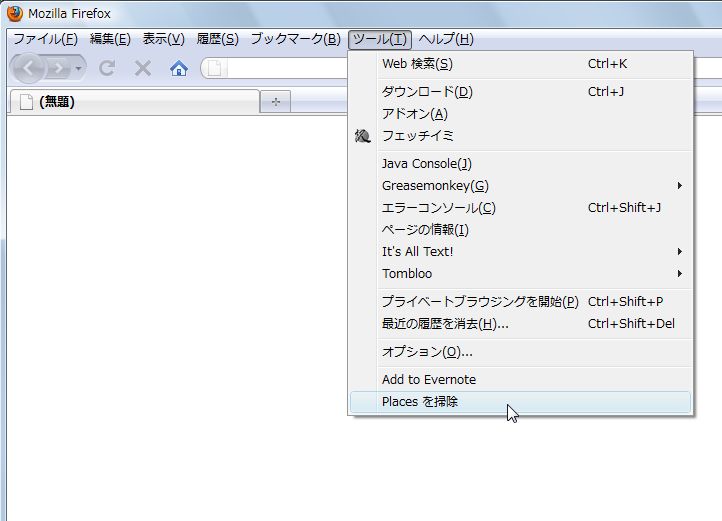Go to the Home page icon
Image resolution: width=722 pixels, height=521 pixels.
point(179,69)
